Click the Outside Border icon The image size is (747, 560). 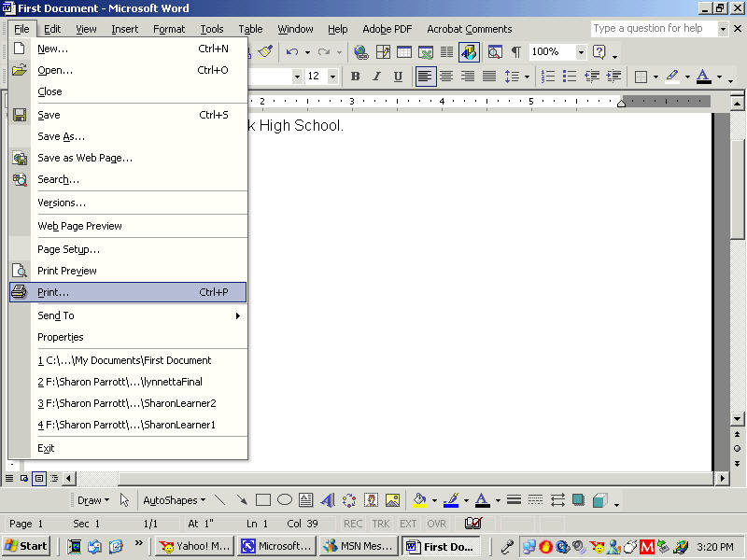[x=641, y=77]
